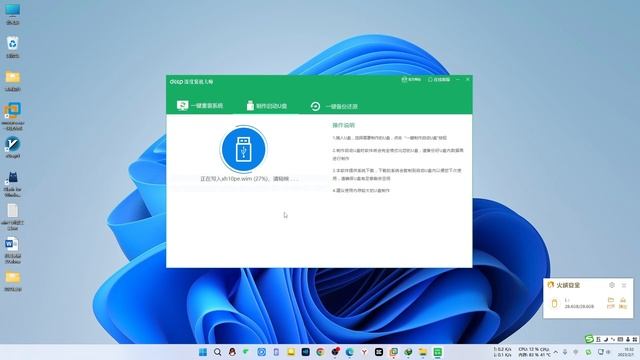Launch the Clash for Windows cat shortcut
This screenshot has width=640, height=360.
pyautogui.click(x=13, y=184)
